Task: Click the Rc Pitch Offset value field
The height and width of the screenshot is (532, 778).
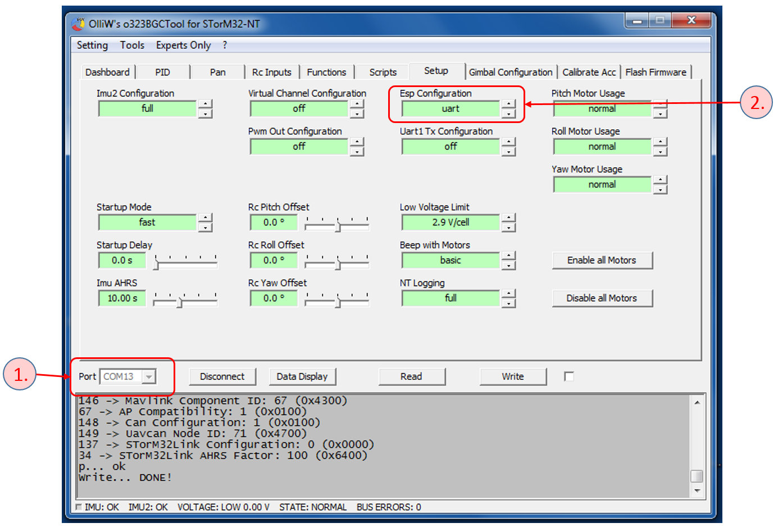Action: (274, 222)
